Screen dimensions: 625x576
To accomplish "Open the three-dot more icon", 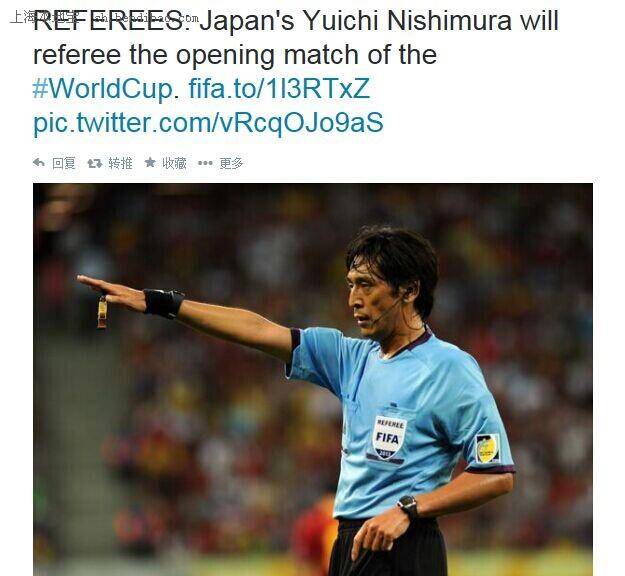I will [205, 163].
